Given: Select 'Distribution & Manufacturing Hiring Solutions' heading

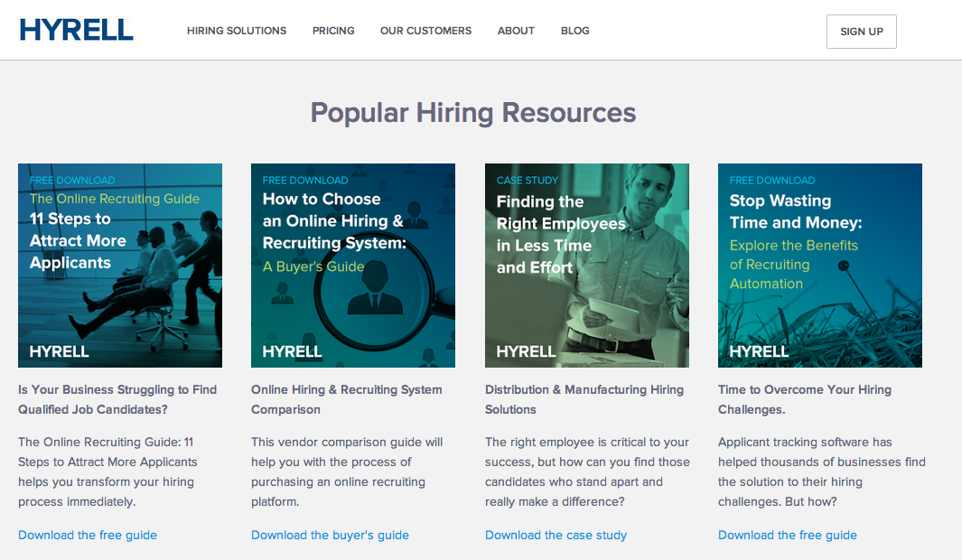Looking at the screenshot, I should 584,399.
